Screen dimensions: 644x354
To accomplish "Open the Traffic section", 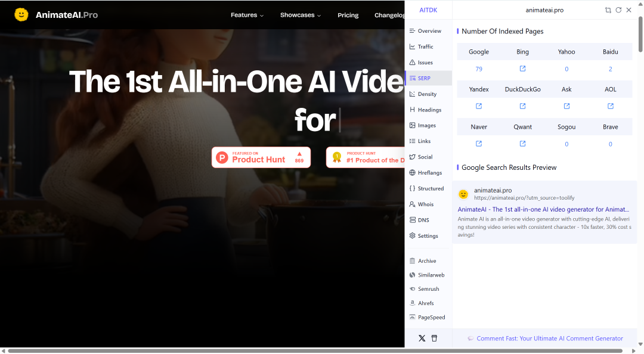I will [x=428, y=46].
